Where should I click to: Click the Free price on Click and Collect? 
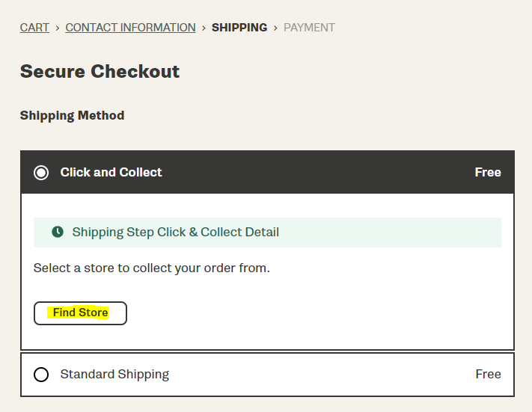[488, 172]
